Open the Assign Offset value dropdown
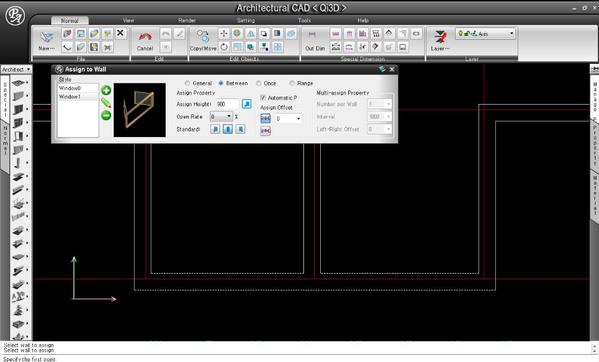The width and height of the screenshot is (599, 362). coord(288,119)
